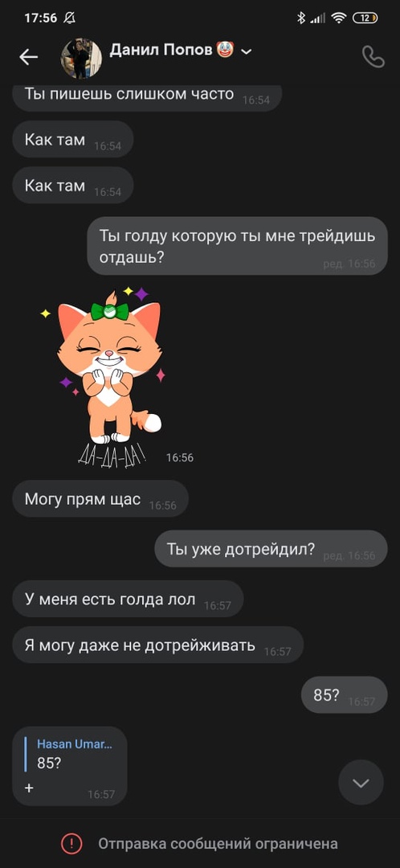The width and height of the screenshot is (400, 868).
Task: Tap the Bluetooth status icon
Action: pyautogui.click(x=301, y=18)
